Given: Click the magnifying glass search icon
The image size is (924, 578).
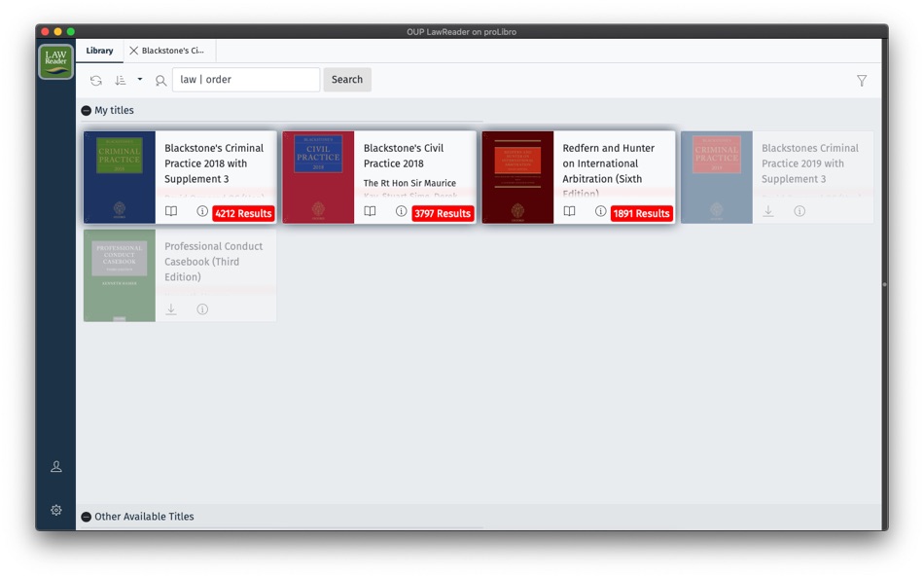Looking at the screenshot, I should pos(160,80).
